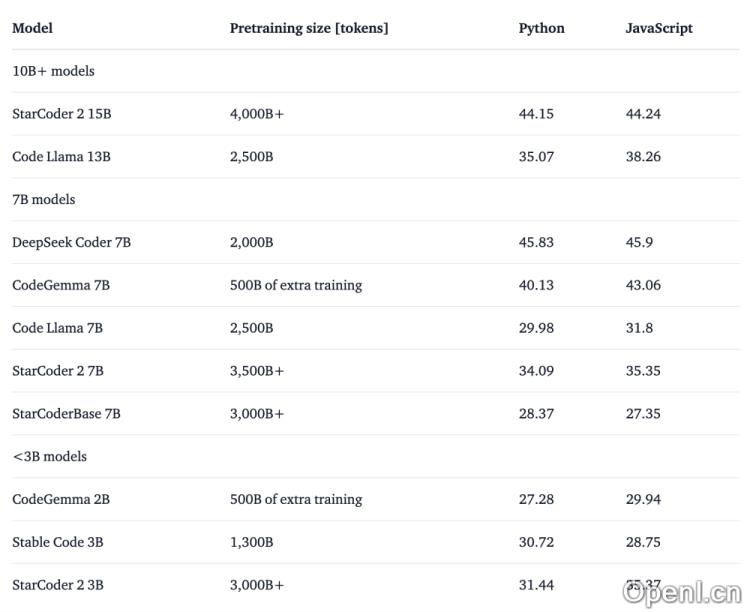Select the Code Llama 7B cell
Image resolution: width=750 pixels, height=612 pixels.
coord(57,328)
